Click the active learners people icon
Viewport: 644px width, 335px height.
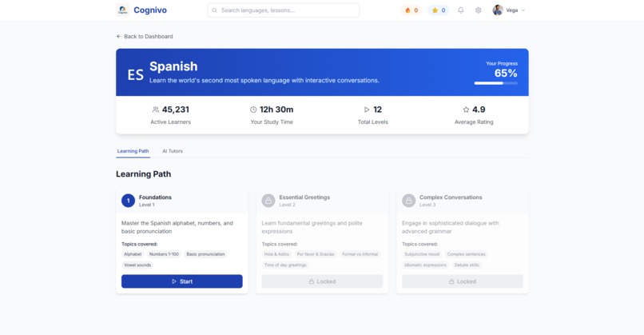click(156, 110)
